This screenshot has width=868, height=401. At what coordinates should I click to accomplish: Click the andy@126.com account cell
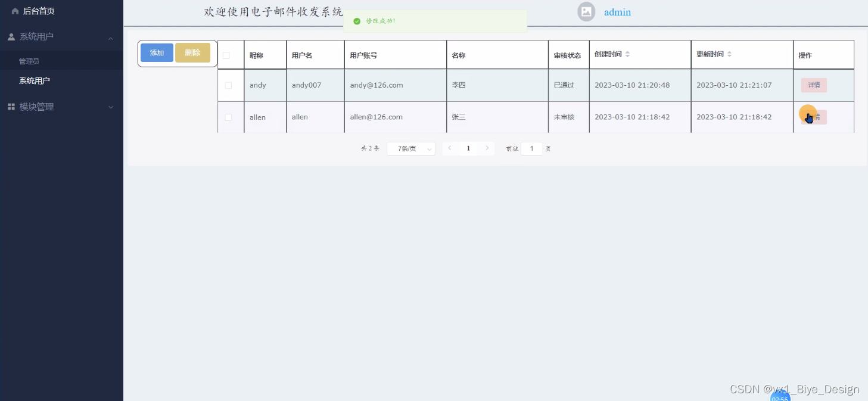[377, 85]
